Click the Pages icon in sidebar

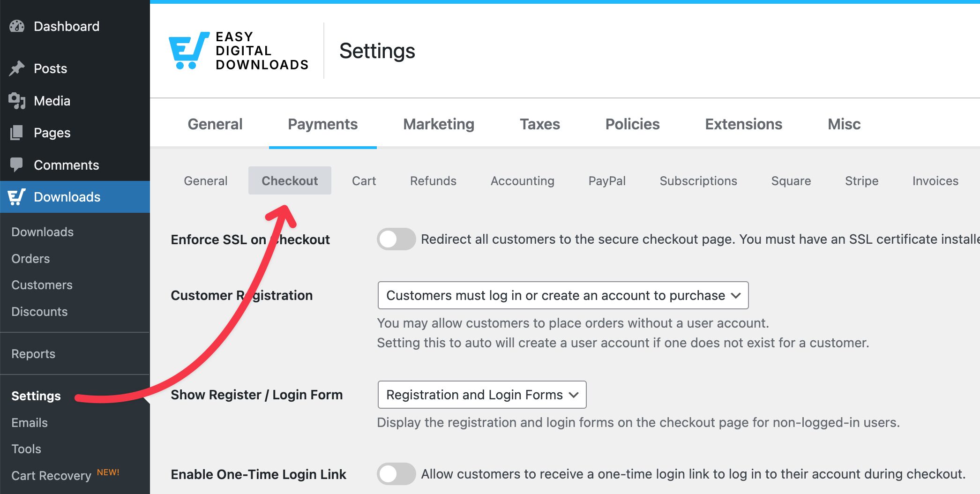click(17, 133)
